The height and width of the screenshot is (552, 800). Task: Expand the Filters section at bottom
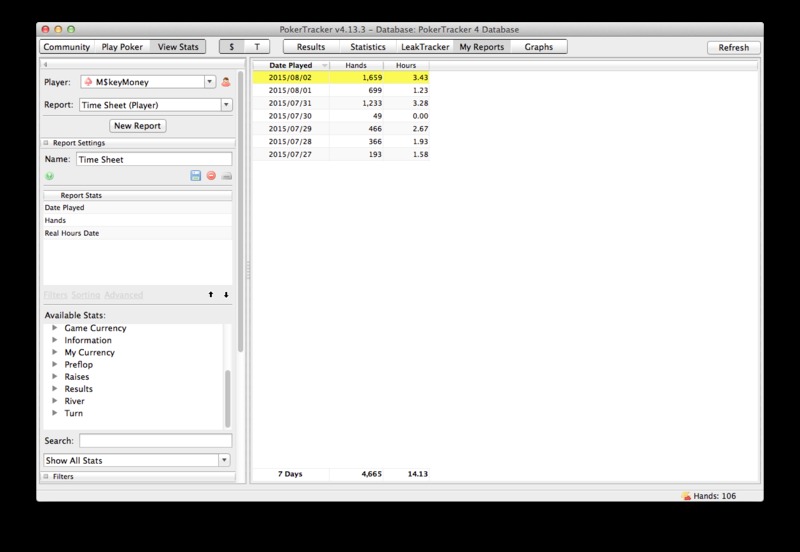(x=46, y=476)
